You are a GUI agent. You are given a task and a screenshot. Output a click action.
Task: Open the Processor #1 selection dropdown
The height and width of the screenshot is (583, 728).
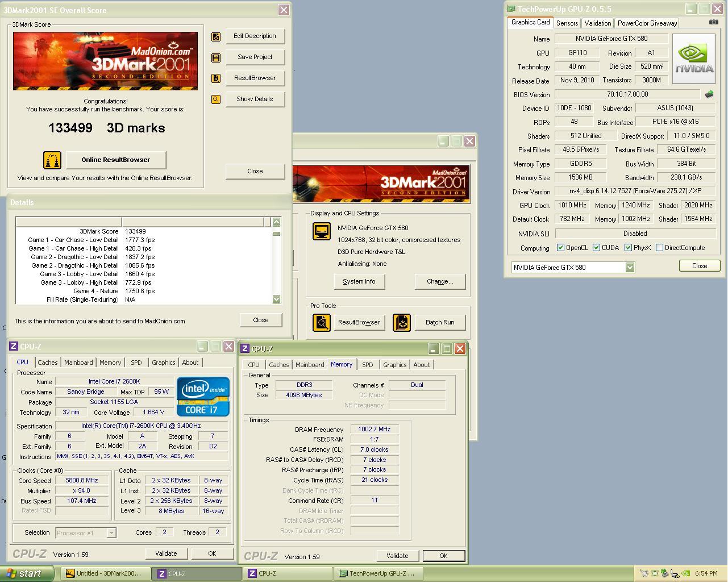click(111, 533)
